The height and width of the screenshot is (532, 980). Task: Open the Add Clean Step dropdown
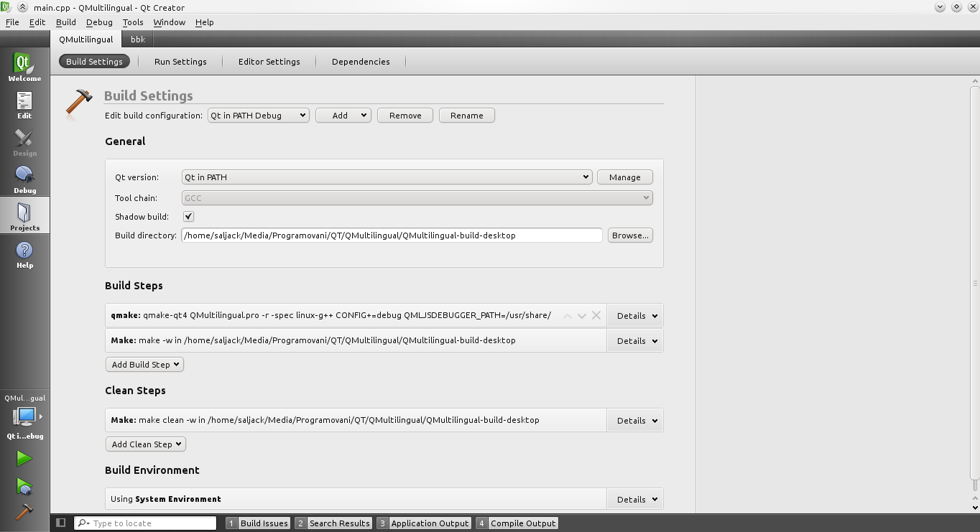pos(146,444)
